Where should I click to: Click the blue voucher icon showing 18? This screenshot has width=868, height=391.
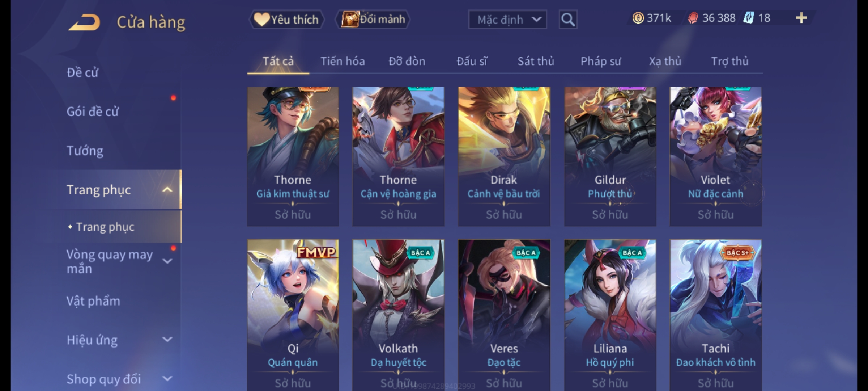coord(748,18)
